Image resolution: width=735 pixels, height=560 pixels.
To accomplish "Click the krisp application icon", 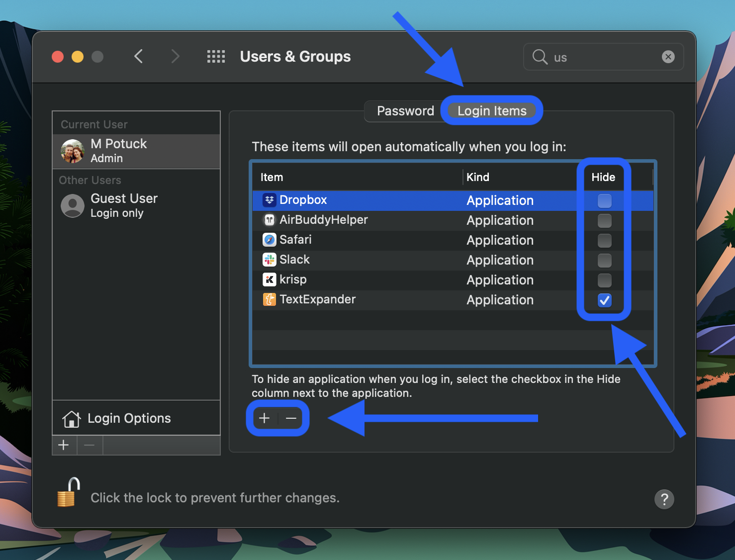I will 269,280.
